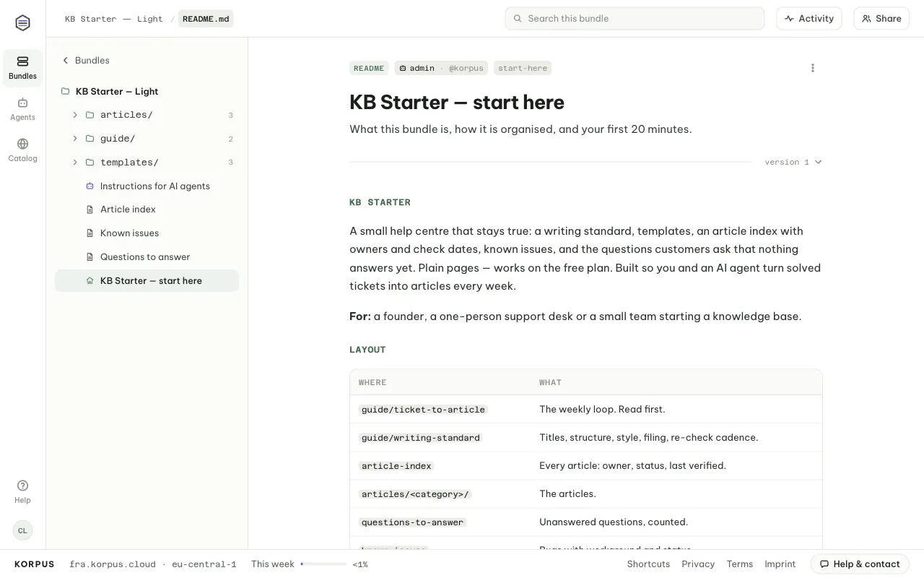The image size is (924, 578).
Task: Click the This week usage progress bar
Action: click(323, 564)
